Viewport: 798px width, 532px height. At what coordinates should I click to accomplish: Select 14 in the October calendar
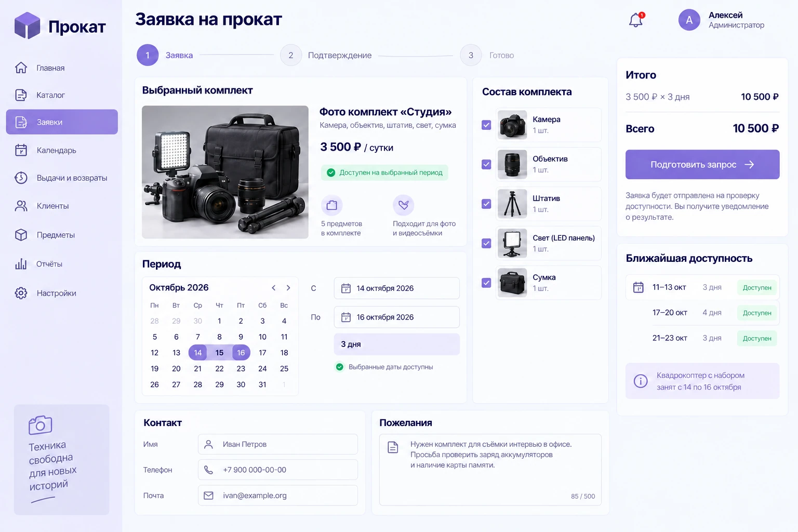tap(197, 353)
